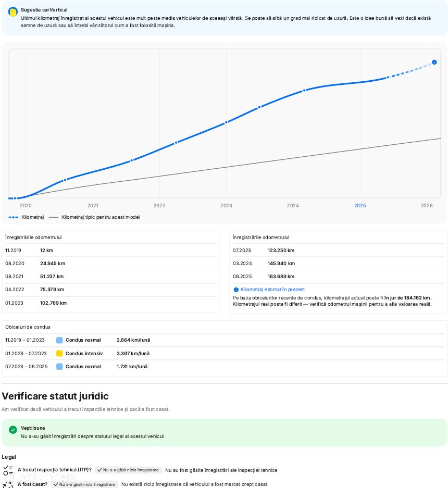Viewport: 448px width, 488px height.
Task: Click the Legal section label
Action: 9,457
